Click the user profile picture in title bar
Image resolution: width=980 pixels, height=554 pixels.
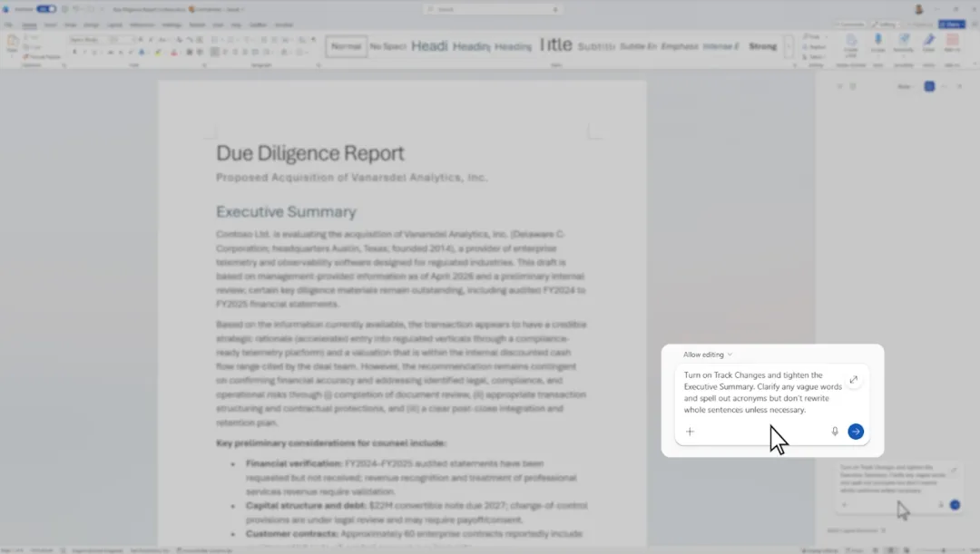coord(918,9)
